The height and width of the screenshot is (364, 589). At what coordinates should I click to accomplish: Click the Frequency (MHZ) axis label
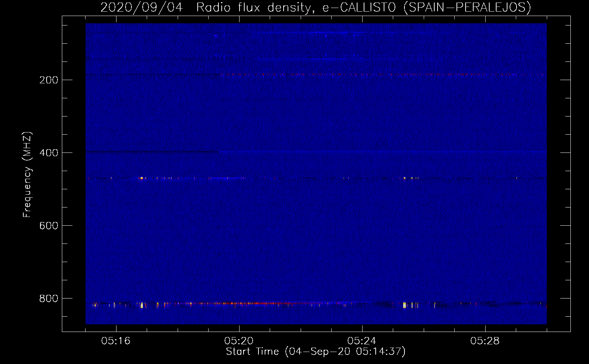pyautogui.click(x=27, y=175)
